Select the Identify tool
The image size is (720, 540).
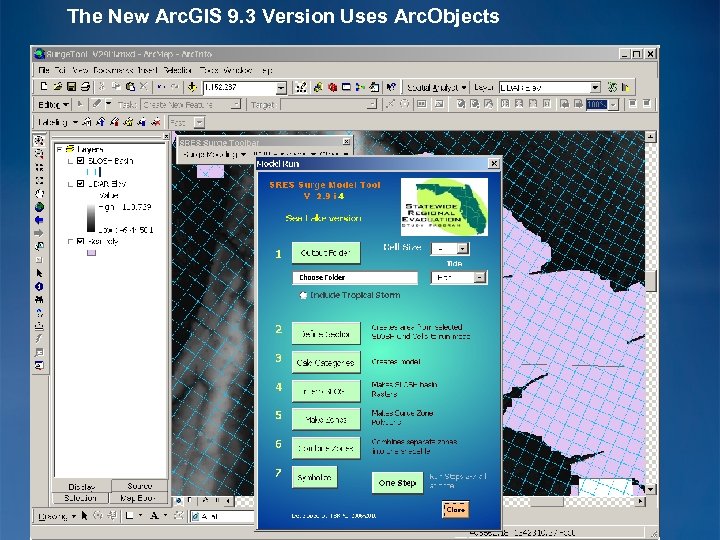[x=39, y=287]
